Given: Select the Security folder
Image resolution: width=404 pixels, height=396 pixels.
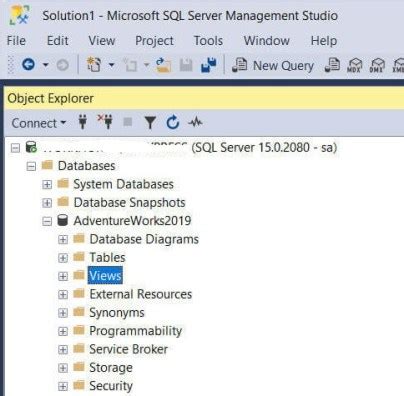Looking at the screenshot, I should point(111,386).
